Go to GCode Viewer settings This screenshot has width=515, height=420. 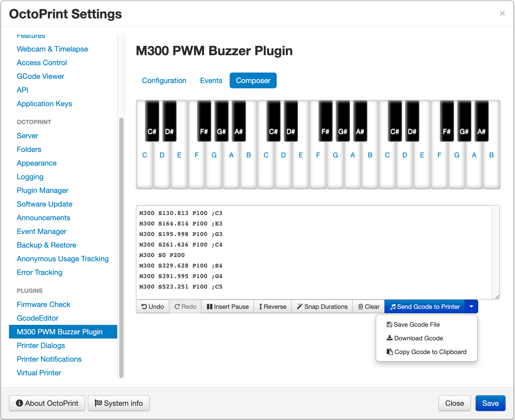tap(40, 76)
